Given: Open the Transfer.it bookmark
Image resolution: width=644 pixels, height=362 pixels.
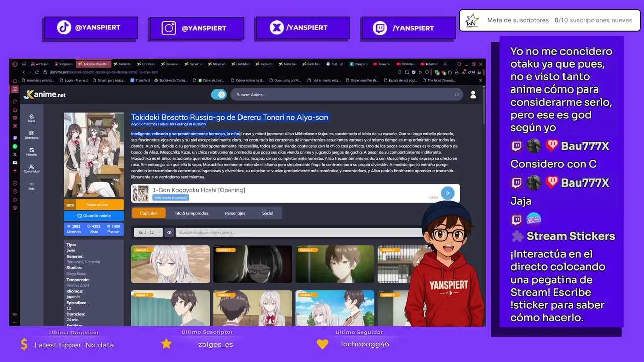Looking at the screenshot, I should tap(140, 80).
